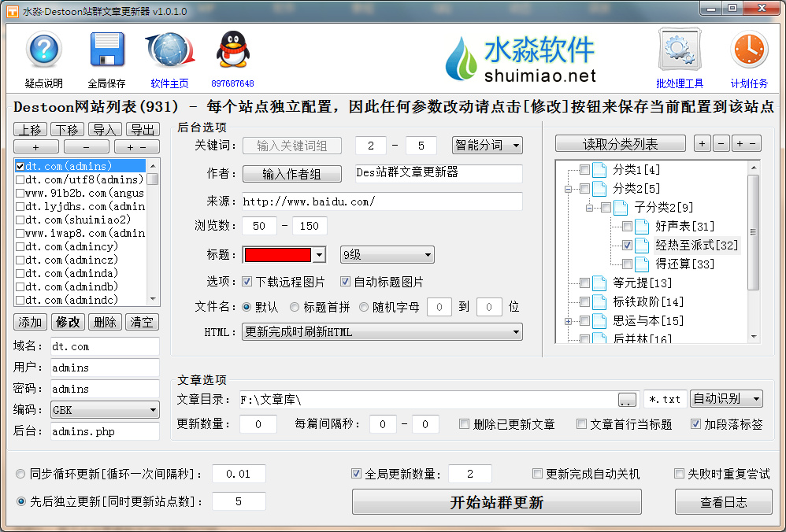
Task: Click the document icon of 标铁政阶[14]
Action: point(599,302)
